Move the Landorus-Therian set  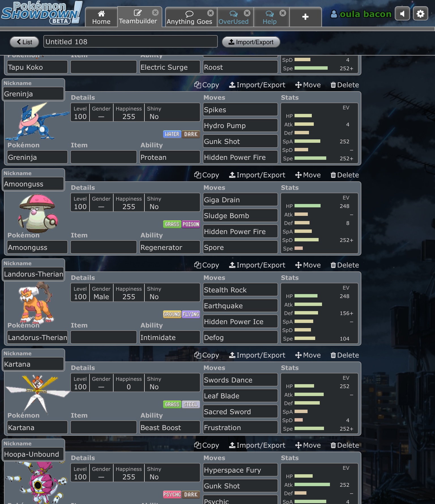tap(308, 265)
